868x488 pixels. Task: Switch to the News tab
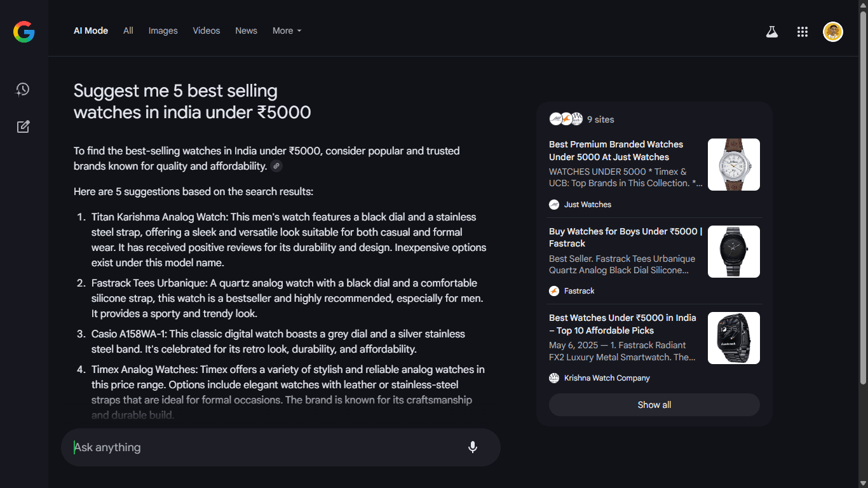pyautogui.click(x=246, y=30)
